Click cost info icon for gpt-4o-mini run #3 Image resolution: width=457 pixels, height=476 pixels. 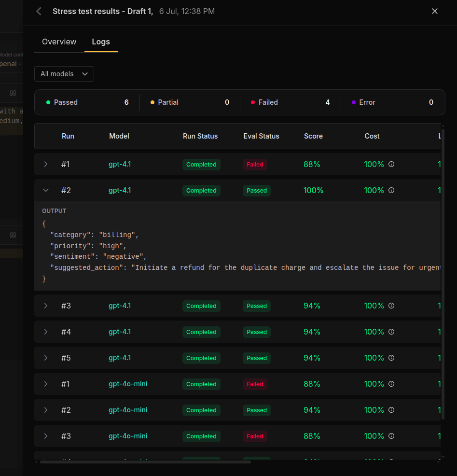pyautogui.click(x=391, y=436)
